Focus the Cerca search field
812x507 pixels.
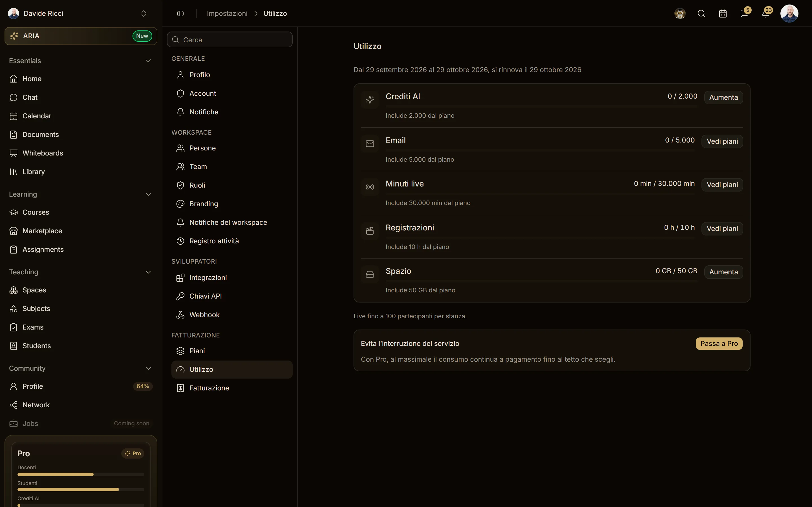pyautogui.click(x=230, y=39)
